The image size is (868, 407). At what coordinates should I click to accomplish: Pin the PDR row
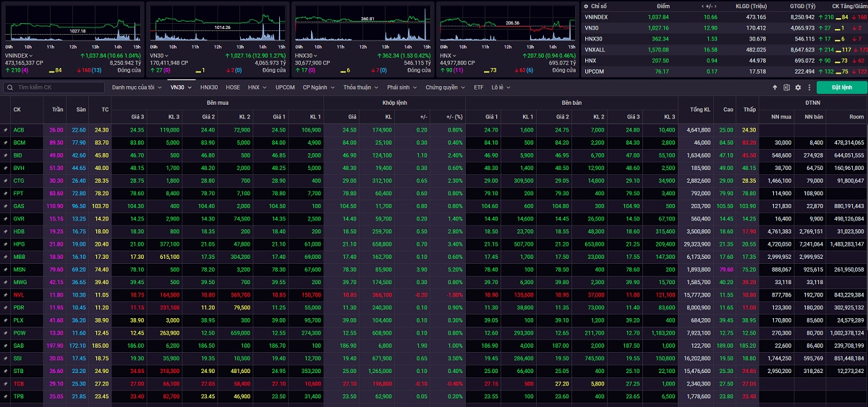(5, 307)
